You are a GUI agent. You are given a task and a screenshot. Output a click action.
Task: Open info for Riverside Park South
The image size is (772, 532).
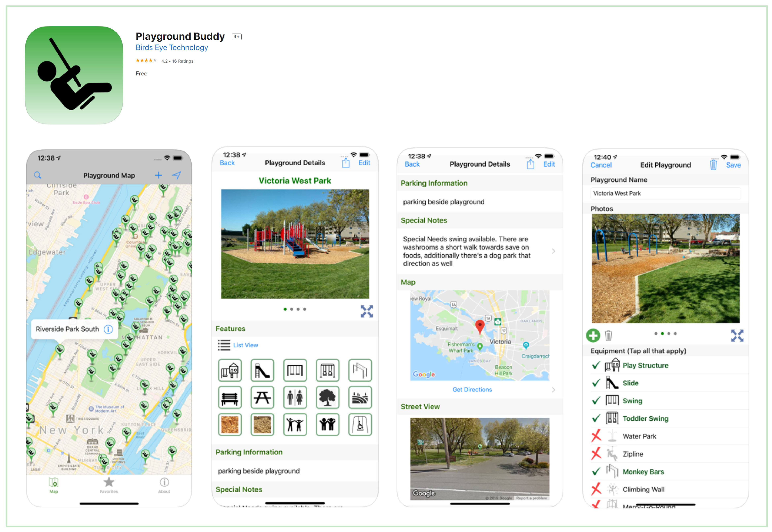[108, 329]
